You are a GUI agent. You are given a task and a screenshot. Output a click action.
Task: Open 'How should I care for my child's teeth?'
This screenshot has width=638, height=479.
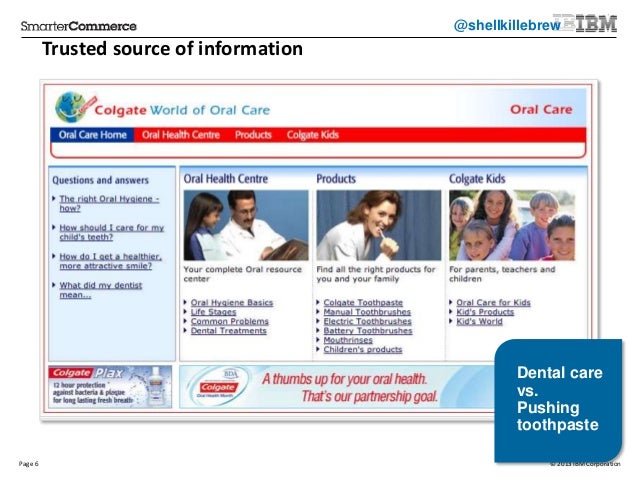[111, 232]
